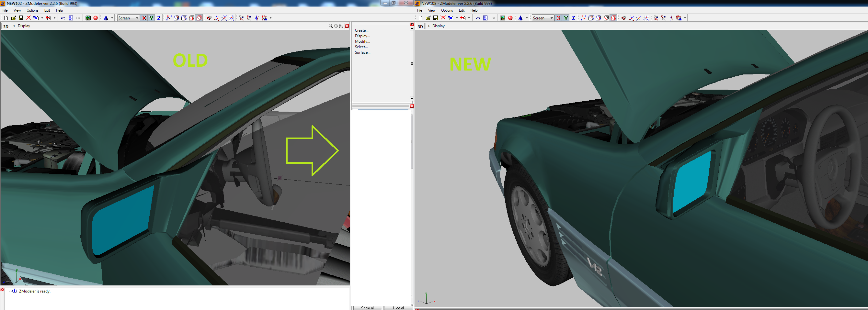Image resolution: width=868 pixels, height=310 pixels.
Task: Open the Options menu in the NEW108 window
Action: (x=447, y=10)
